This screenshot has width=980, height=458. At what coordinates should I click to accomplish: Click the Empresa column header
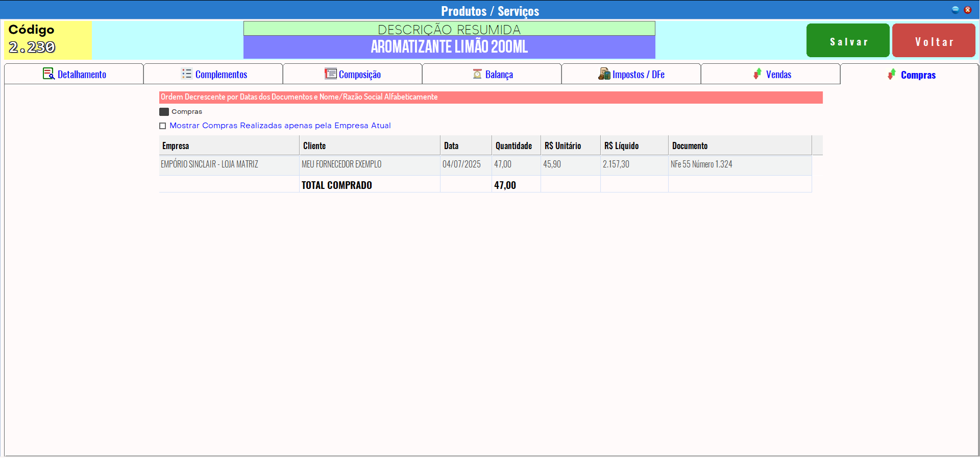[229, 146]
